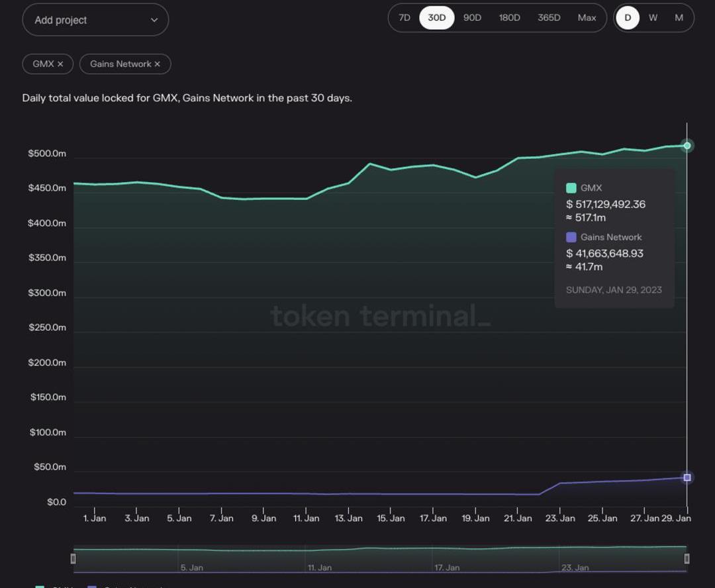Click the green GMX swatch in tooltip
The width and height of the screenshot is (715, 588).
(x=571, y=188)
